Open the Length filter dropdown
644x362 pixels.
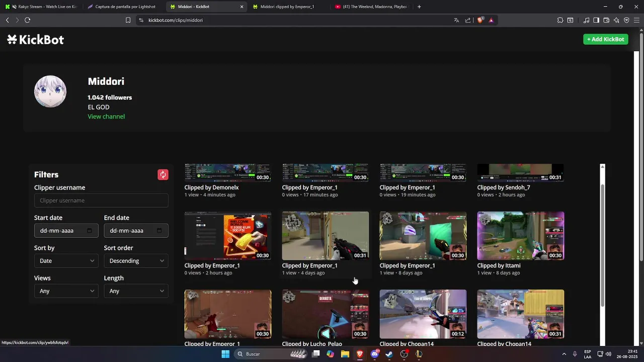click(136, 291)
